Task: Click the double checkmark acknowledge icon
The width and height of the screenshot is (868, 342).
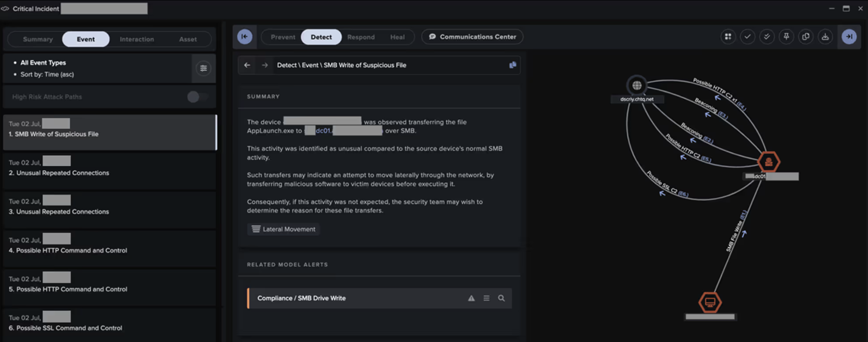Action: click(767, 37)
